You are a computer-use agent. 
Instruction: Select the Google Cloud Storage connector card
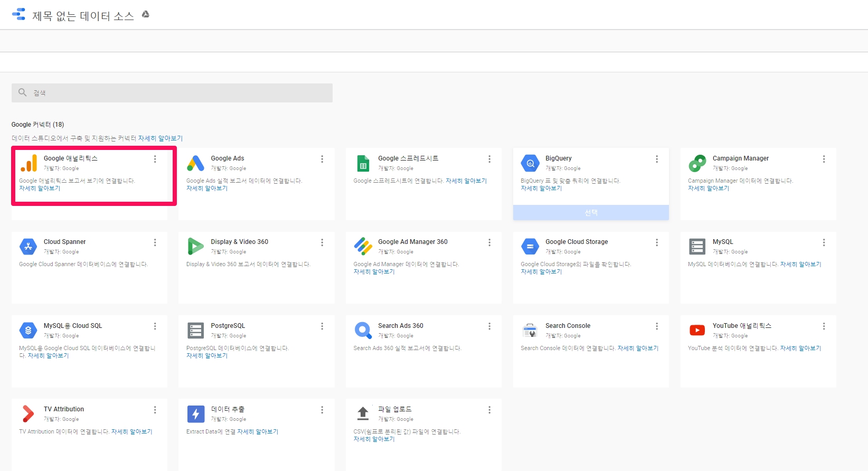point(590,267)
